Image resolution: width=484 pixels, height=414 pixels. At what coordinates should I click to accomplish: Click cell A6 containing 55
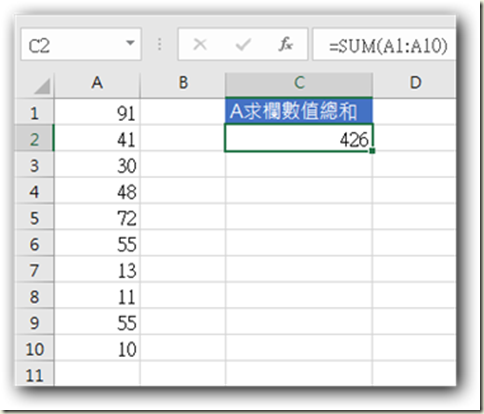[x=97, y=244]
